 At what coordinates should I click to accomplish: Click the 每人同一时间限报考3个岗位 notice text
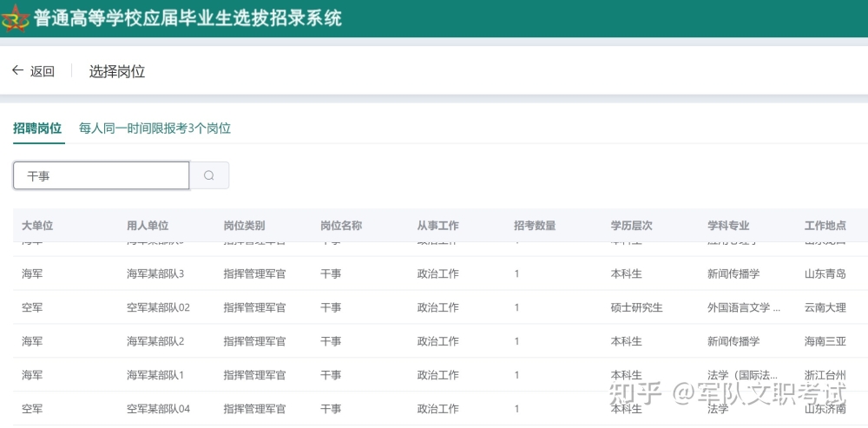(x=155, y=128)
